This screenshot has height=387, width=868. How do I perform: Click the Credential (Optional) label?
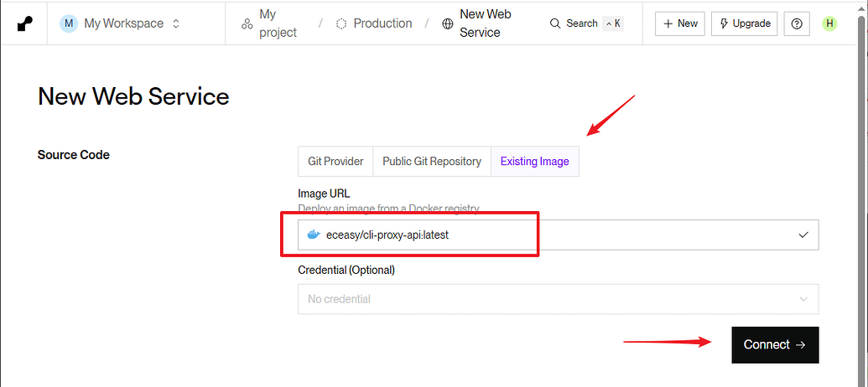(346, 271)
